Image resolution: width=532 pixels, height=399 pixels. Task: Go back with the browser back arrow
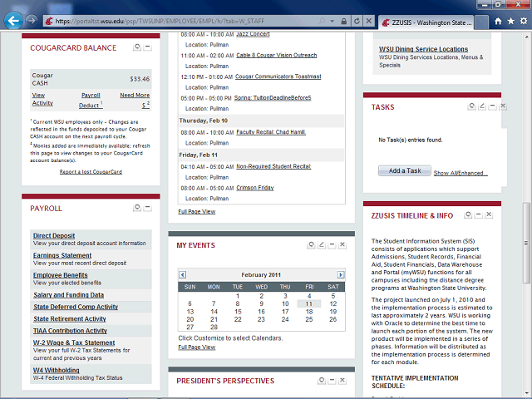[x=13, y=21]
